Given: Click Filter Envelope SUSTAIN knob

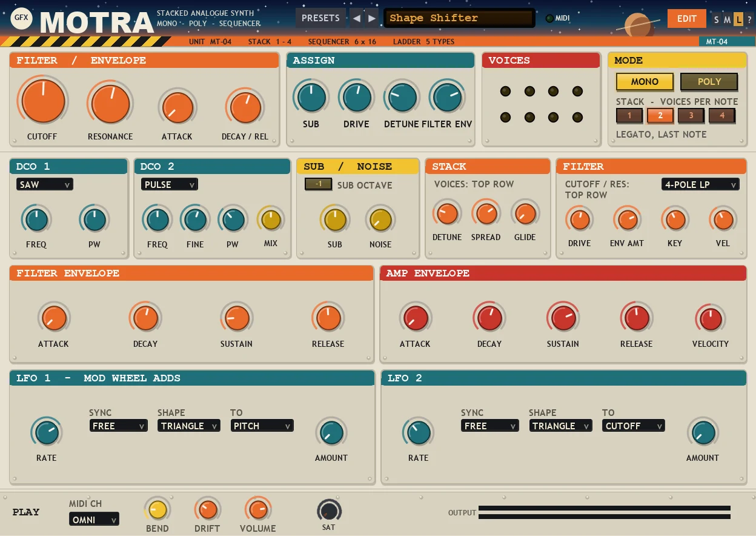Looking at the screenshot, I should pyautogui.click(x=236, y=318).
